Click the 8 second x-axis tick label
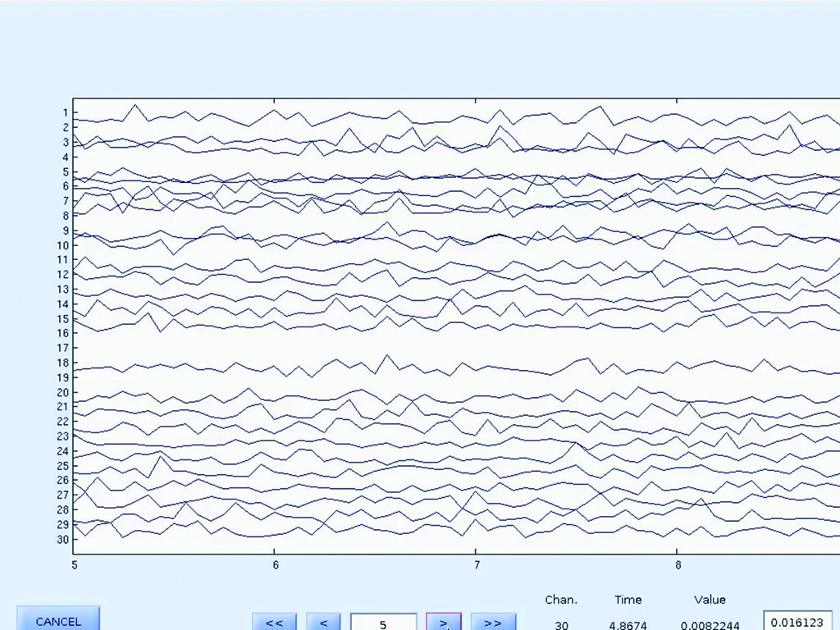 click(x=678, y=565)
